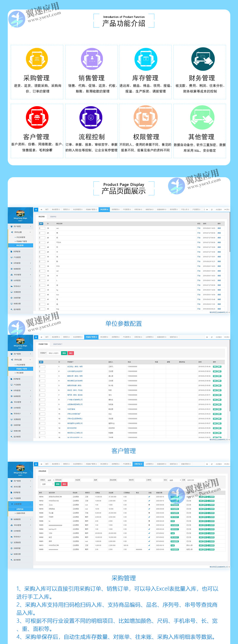Expand 库存管理 in the 采购管理 screenshot sidebar

click(x=21, y=525)
